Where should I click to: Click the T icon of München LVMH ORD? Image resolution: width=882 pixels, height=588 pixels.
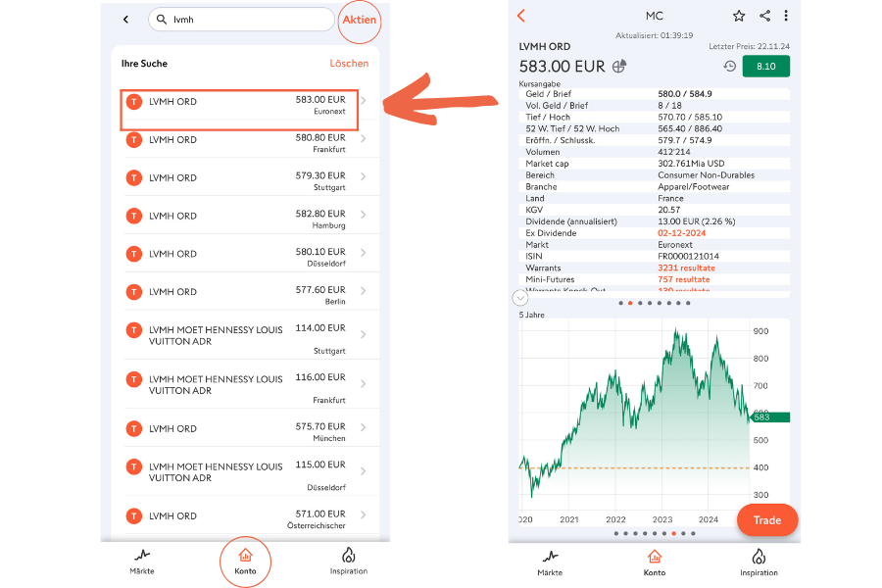pos(134,429)
